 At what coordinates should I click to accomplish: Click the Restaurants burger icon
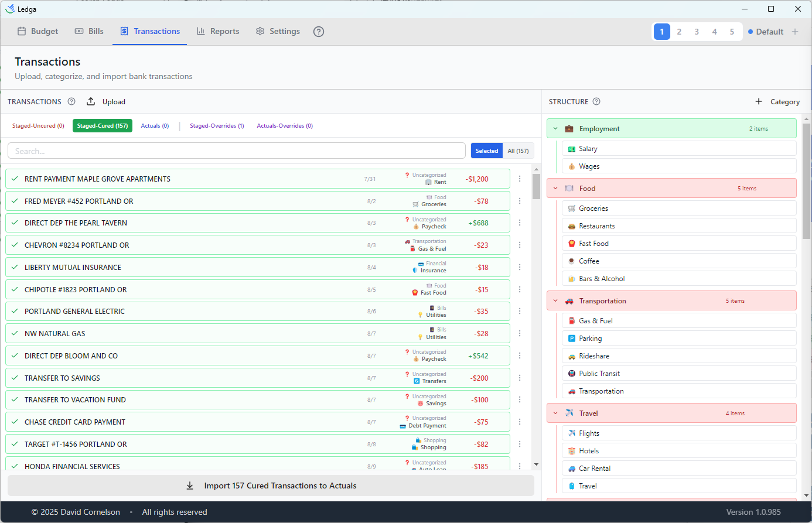pos(571,226)
